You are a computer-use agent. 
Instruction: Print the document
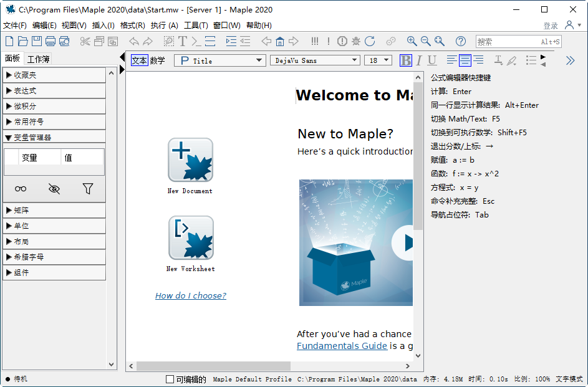click(x=51, y=41)
